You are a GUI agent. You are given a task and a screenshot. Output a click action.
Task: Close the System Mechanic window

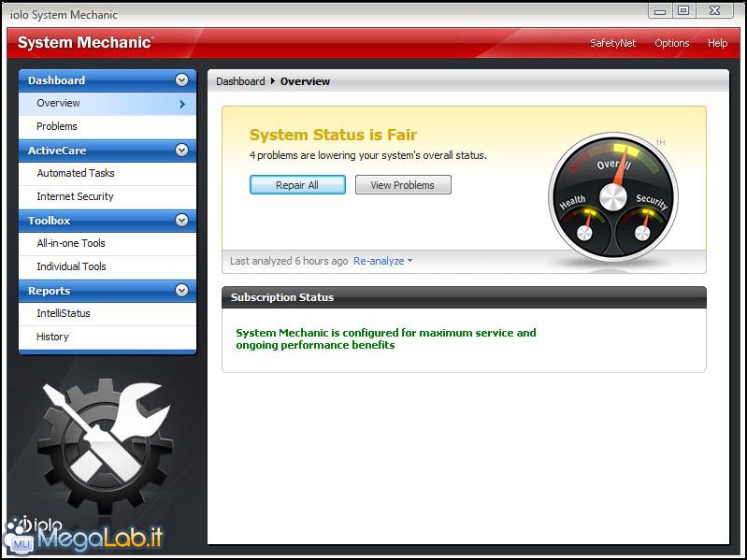click(714, 10)
